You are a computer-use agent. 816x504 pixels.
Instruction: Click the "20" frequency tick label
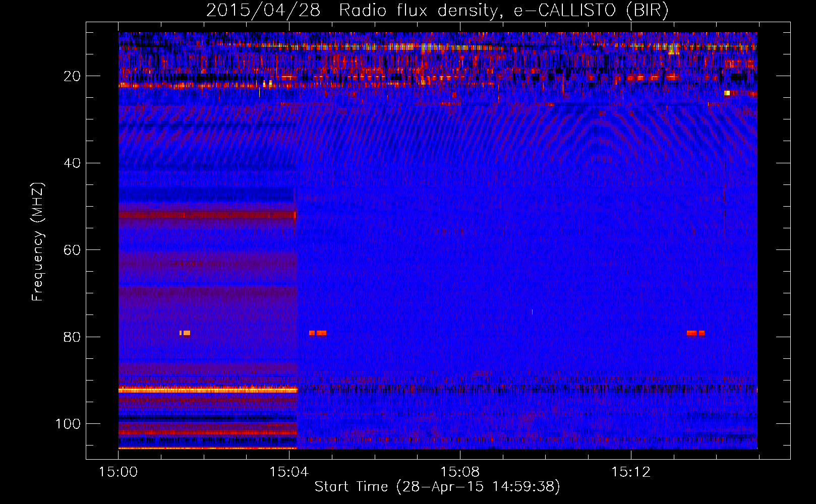pyautogui.click(x=72, y=76)
